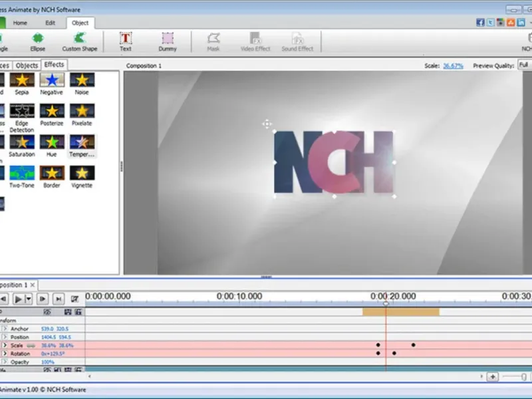This screenshot has width=532, height=399.
Task: Apply the Sepia effect
Action: pos(22,84)
